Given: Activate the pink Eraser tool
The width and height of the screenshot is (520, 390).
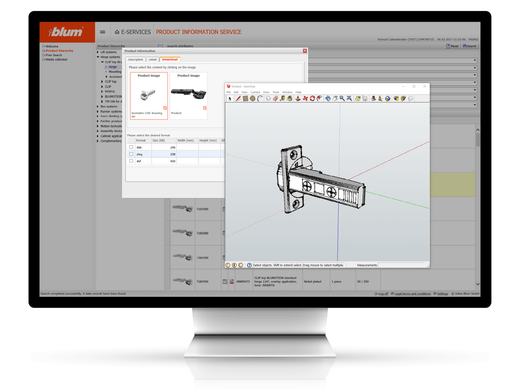Looking at the screenshot, I should tap(275, 98).
